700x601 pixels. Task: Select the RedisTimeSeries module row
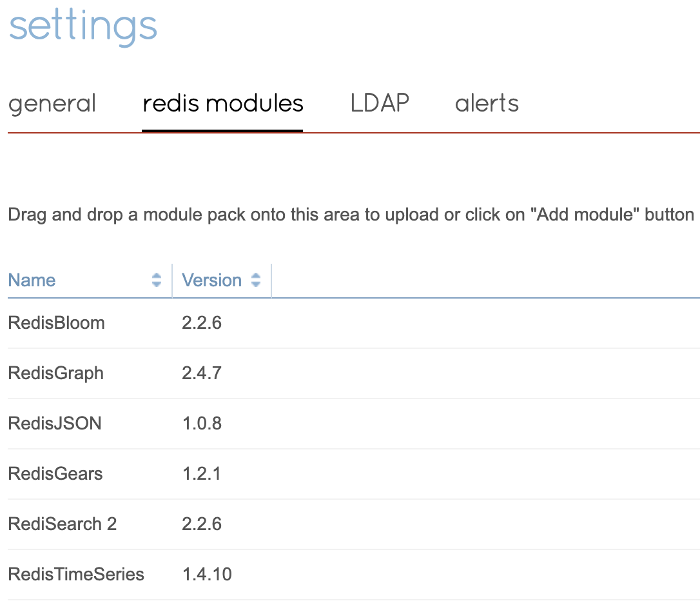tap(76, 575)
